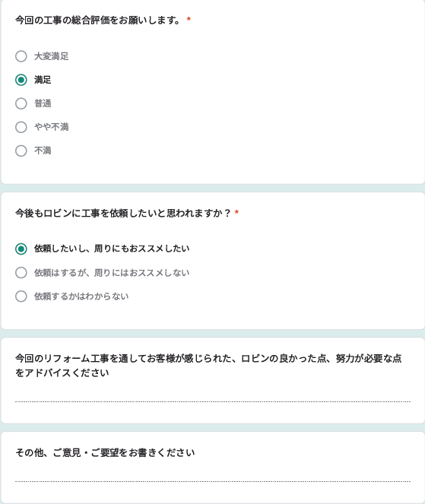This screenshot has height=504, width=428.
Task: Click the やや不満 label text
Action: pyautogui.click(x=52, y=127)
